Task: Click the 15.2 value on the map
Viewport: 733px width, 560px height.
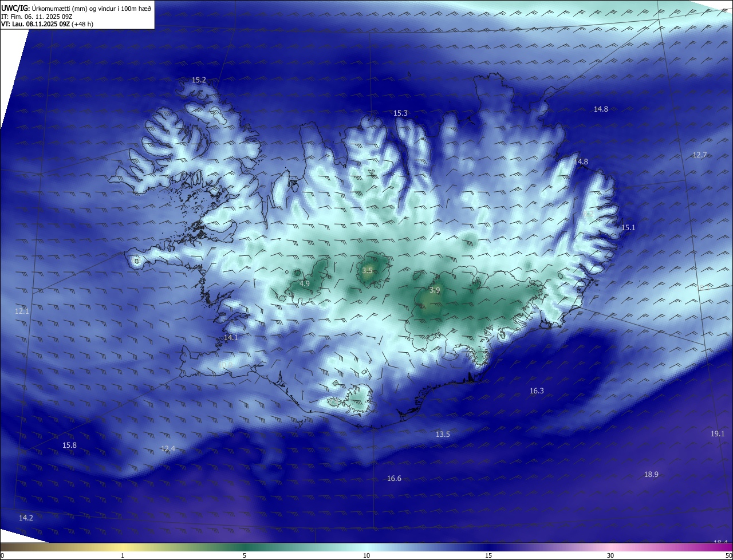Action: [x=199, y=80]
